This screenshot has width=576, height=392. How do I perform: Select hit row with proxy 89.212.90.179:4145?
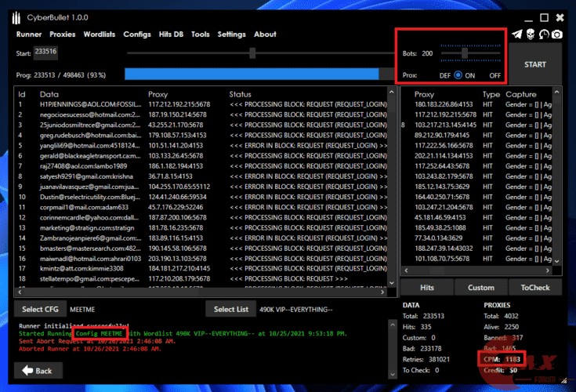tap(476, 135)
